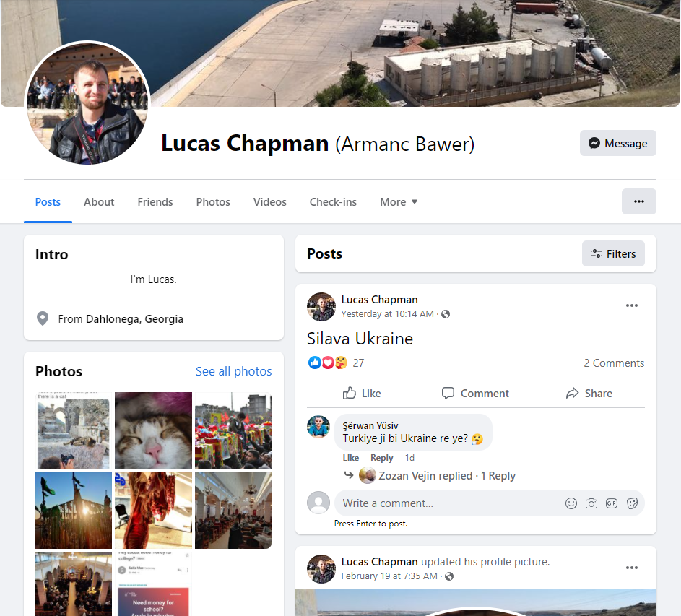Viewport: 681px width, 616px height.
Task: Comment on the Silava Ukraine post
Action: 476,393
